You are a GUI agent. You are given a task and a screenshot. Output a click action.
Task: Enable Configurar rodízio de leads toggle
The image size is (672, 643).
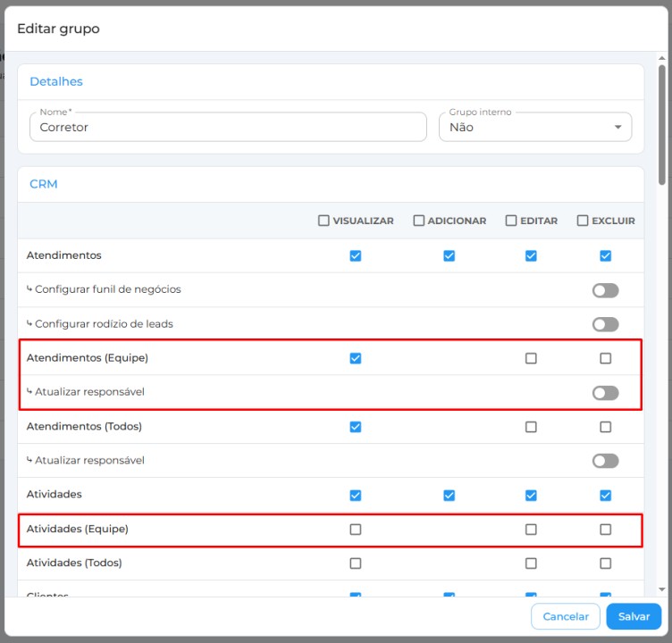point(605,324)
